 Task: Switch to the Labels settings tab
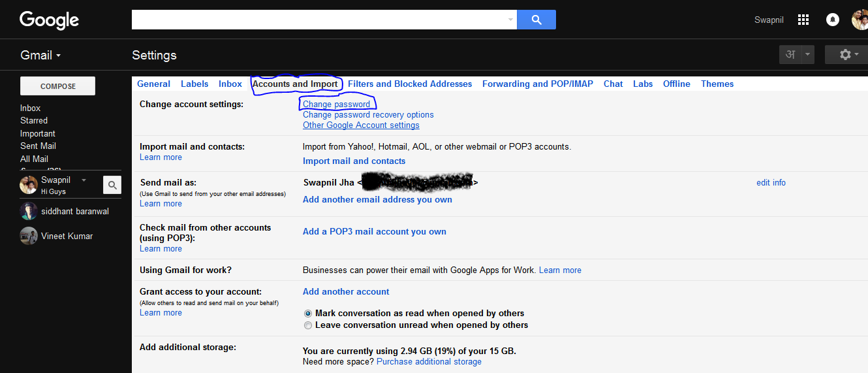click(194, 84)
